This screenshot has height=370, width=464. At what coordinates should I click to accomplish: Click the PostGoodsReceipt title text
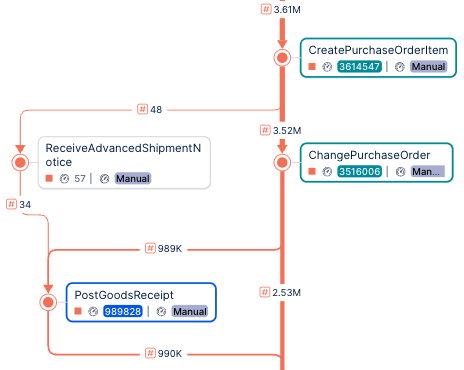click(x=124, y=295)
